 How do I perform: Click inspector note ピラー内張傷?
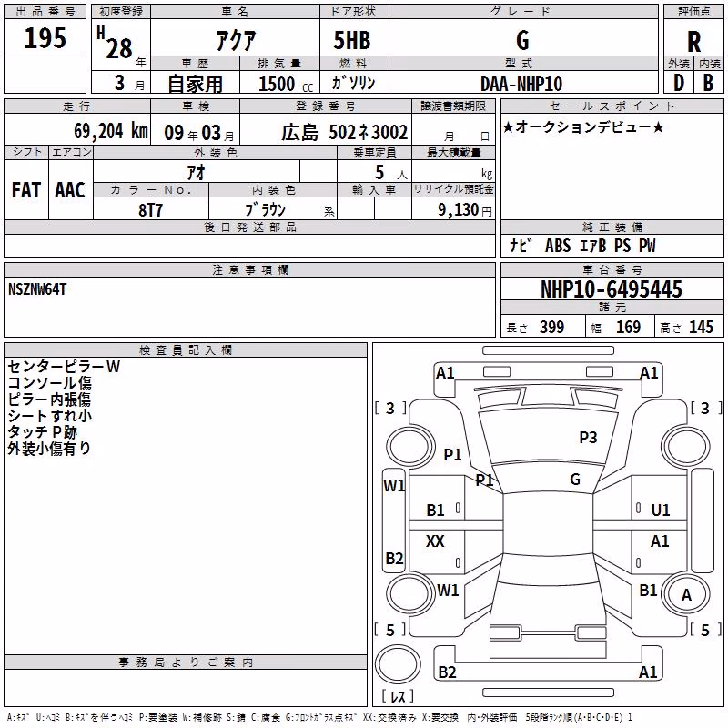49,399
